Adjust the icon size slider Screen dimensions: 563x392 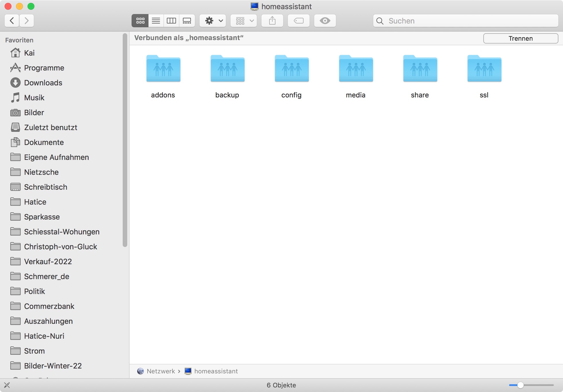(x=521, y=385)
